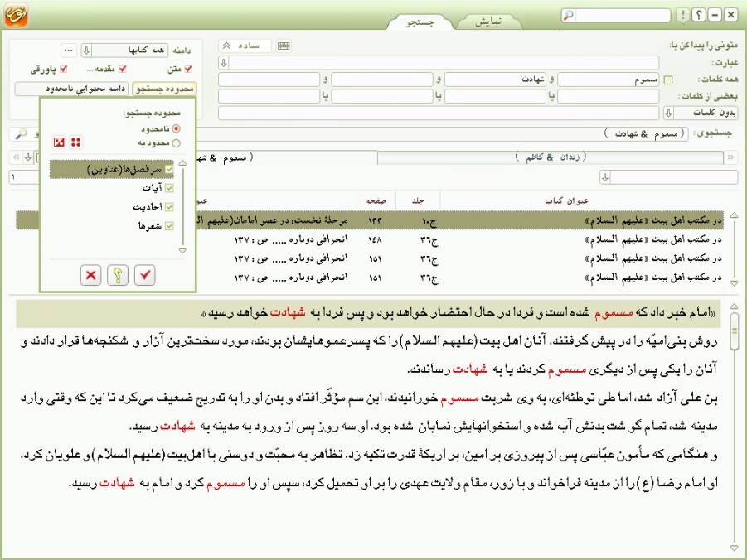Click the محدوده جستجو button
The image size is (747, 560).
(x=164, y=89)
